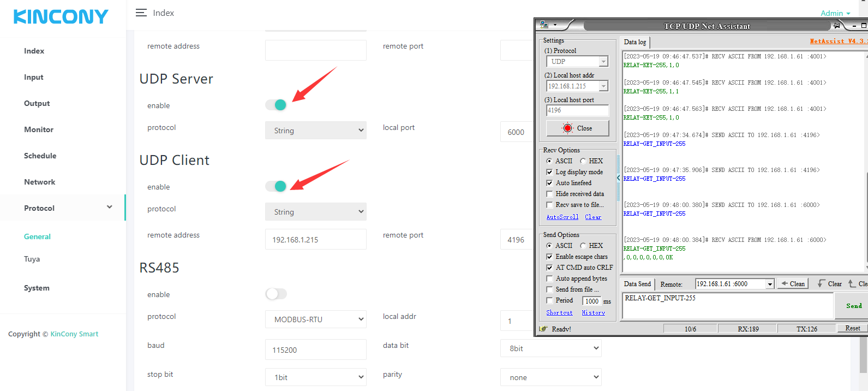This screenshot has width=868, height=391.
Task: Open the RS485 MODBUS-RTU protocol dropdown
Action: click(315, 319)
